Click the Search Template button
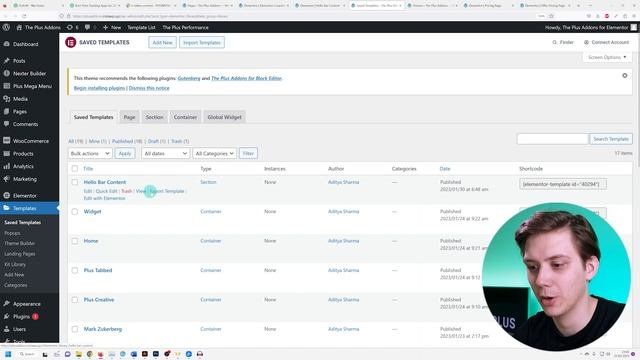Viewport: 640px width, 360px height. [x=611, y=139]
